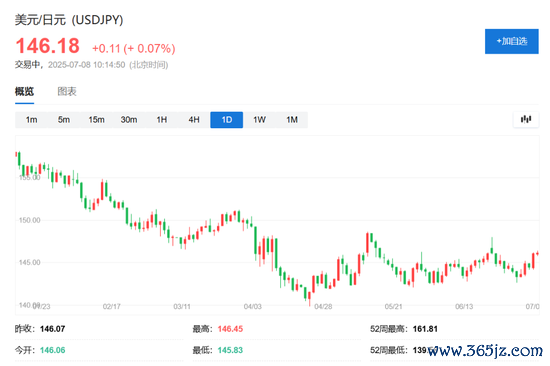Click the 最低 value 145.83
The height and width of the screenshot is (366, 550).
(x=230, y=350)
